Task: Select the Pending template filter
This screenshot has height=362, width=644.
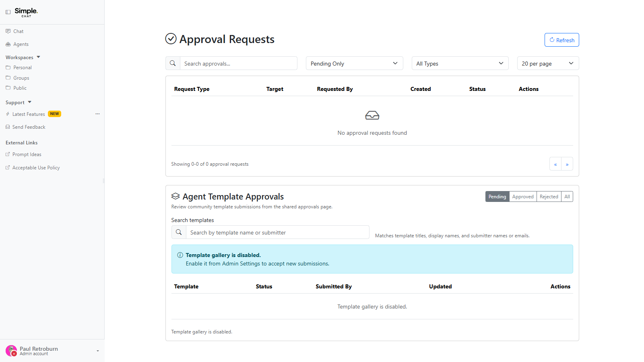Action: pos(497,197)
